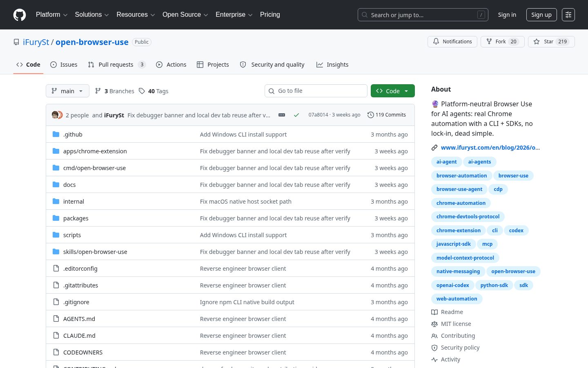The width and height of the screenshot is (588, 368).
Task: Expand the Enterprise menu
Action: click(234, 15)
